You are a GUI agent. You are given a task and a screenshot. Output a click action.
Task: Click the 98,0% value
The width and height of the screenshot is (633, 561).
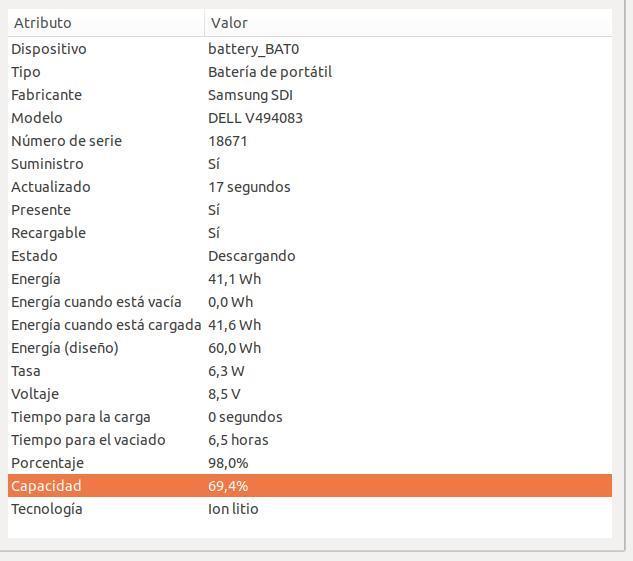(228, 463)
